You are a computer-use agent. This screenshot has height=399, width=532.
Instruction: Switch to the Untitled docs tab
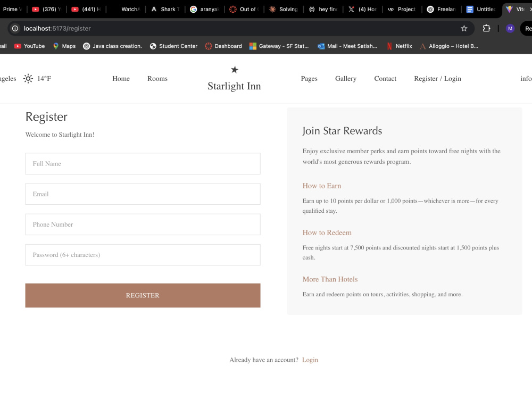481,9
